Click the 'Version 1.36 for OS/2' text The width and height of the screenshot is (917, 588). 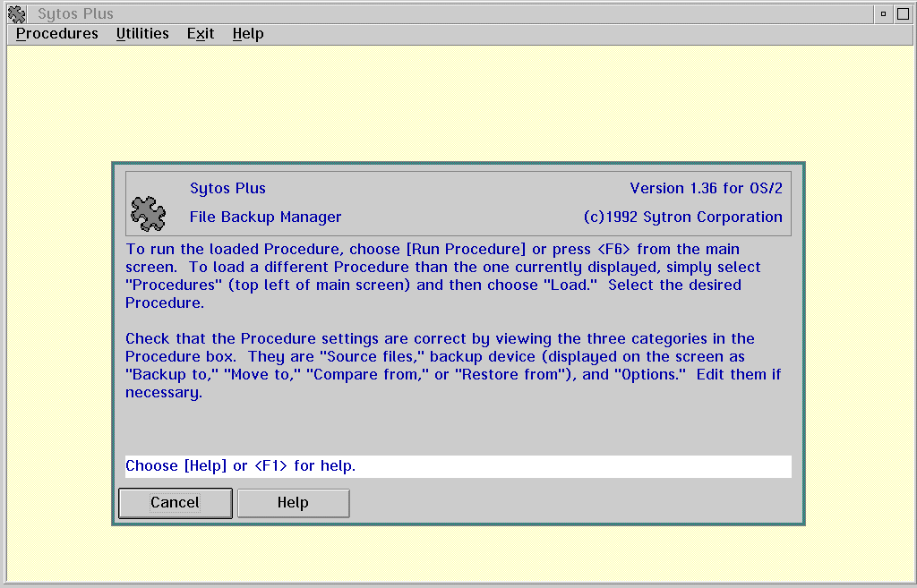point(706,188)
